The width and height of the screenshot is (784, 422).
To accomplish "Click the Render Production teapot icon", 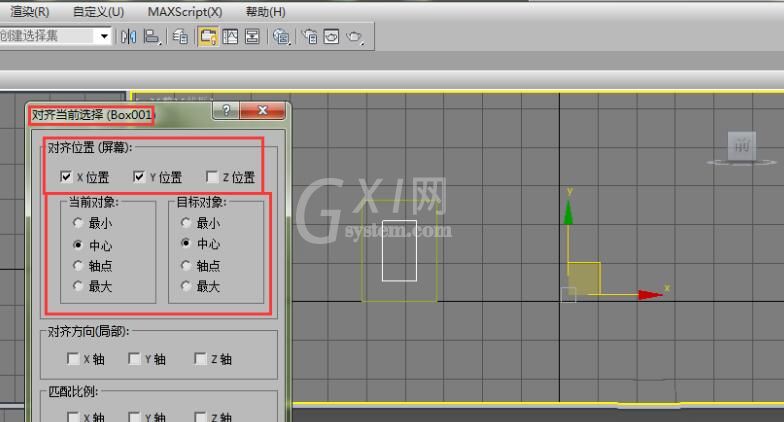I will pos(355,36).
